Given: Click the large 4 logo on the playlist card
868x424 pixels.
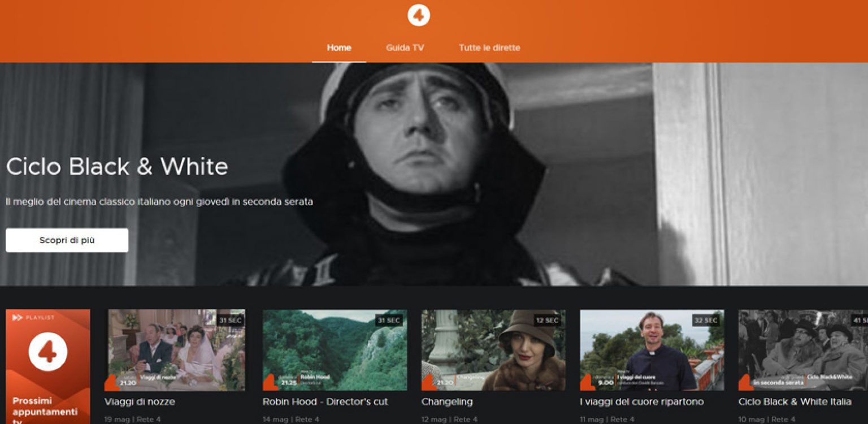Looking at the screenshot, I should (x=48, y=352).
